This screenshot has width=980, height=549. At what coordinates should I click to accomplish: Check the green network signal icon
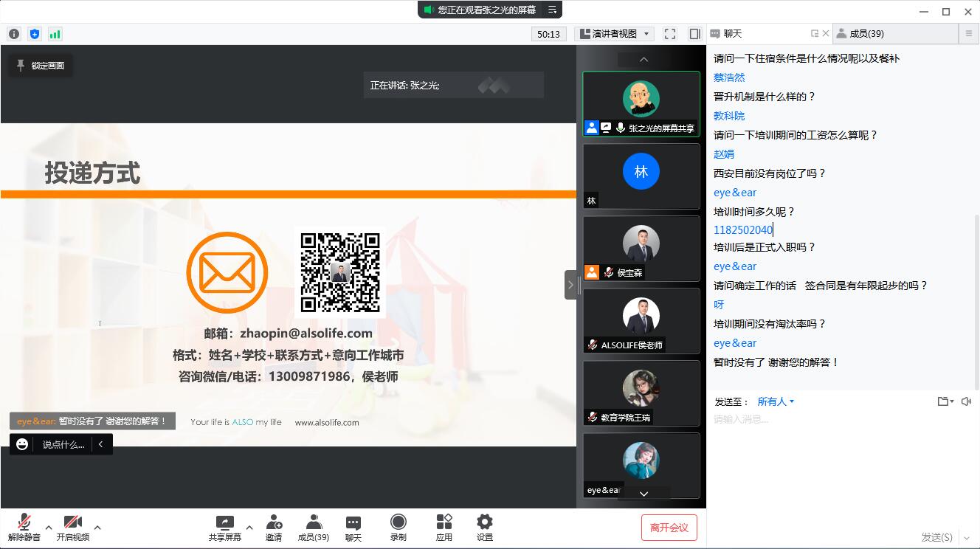point(55,34)
